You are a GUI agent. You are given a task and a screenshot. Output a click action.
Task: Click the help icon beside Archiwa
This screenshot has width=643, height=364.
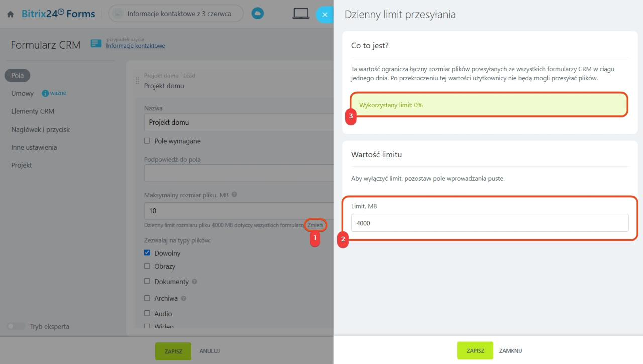[x=183, y=298]
